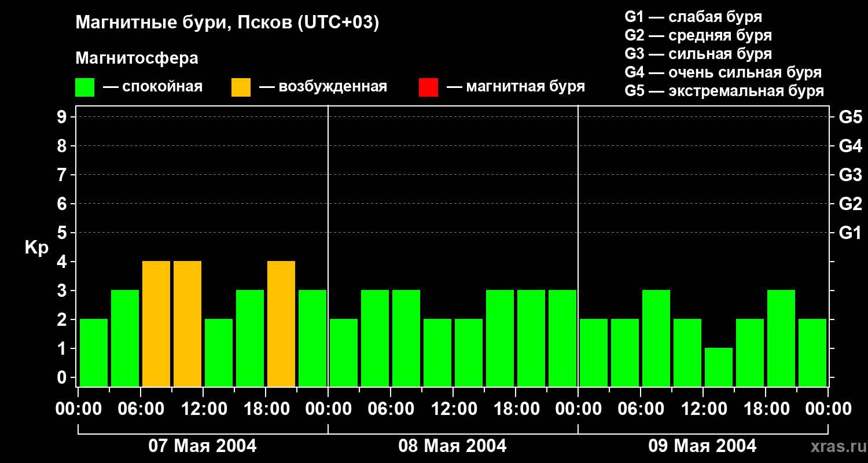Click the 00:00–03:00 bar on 09 Мая
The image size is (868, 463).
[x=594, y=352]
